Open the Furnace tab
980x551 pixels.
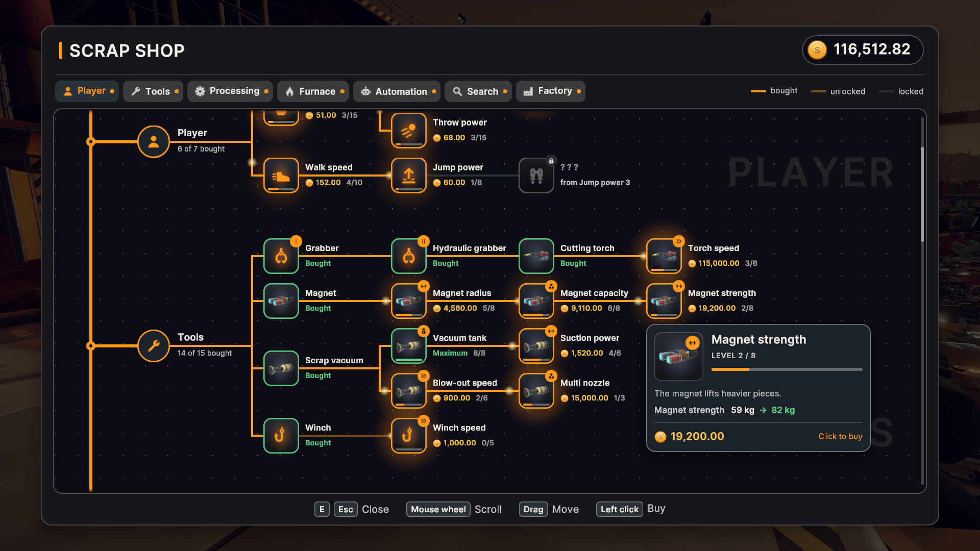pos(313,91)
